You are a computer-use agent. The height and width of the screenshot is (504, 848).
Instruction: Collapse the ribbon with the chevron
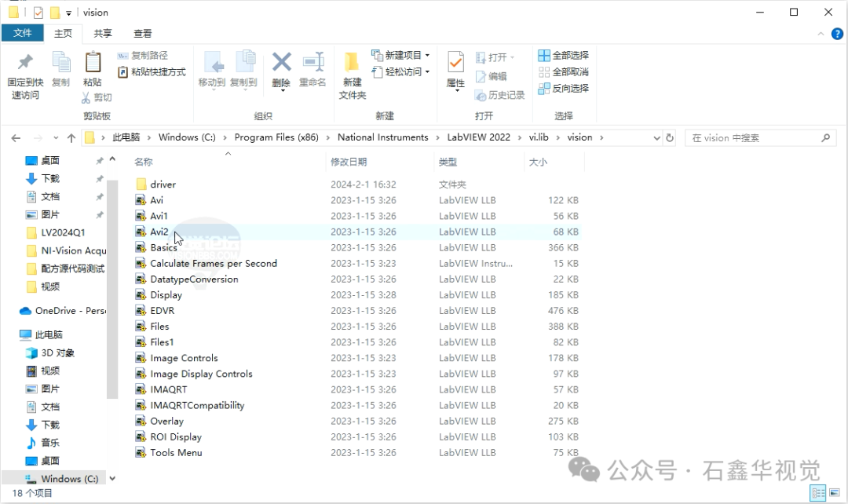[x=821, y=34]
